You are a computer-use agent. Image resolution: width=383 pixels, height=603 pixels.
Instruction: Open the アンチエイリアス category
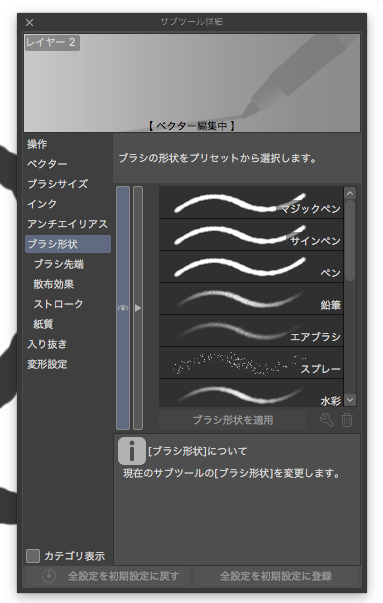(68, 224)
